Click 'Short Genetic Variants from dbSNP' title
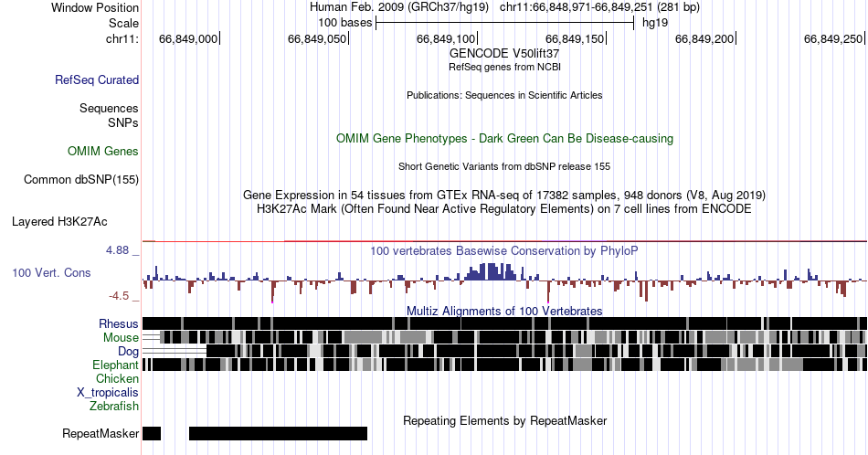Viewport: 868px width, 455px height. tap(504, 166)
